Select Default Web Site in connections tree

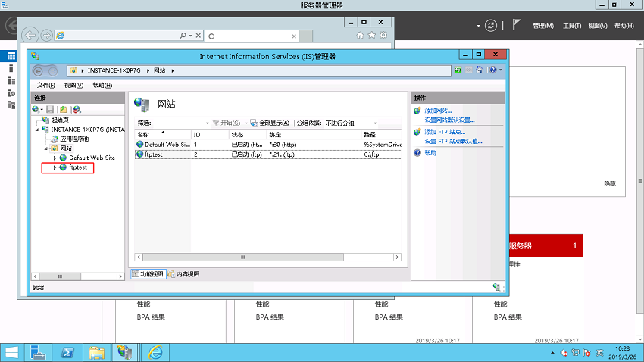click(92, 158)
